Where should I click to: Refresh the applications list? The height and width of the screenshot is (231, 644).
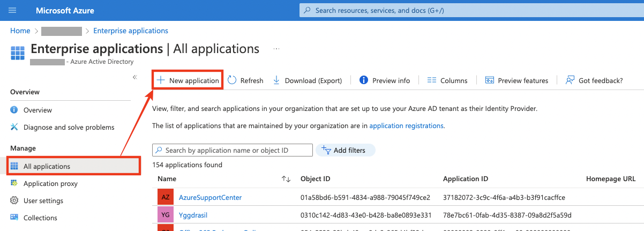(x=246, y=80)
